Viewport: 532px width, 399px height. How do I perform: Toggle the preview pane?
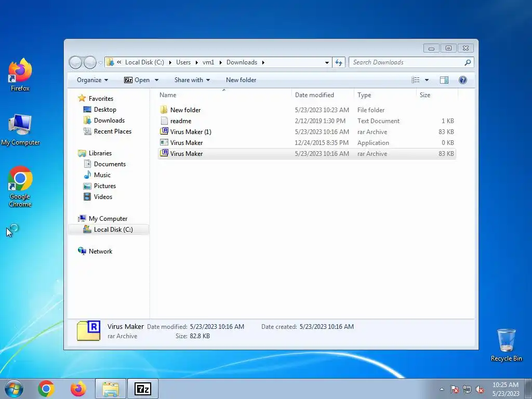(444, 80)
